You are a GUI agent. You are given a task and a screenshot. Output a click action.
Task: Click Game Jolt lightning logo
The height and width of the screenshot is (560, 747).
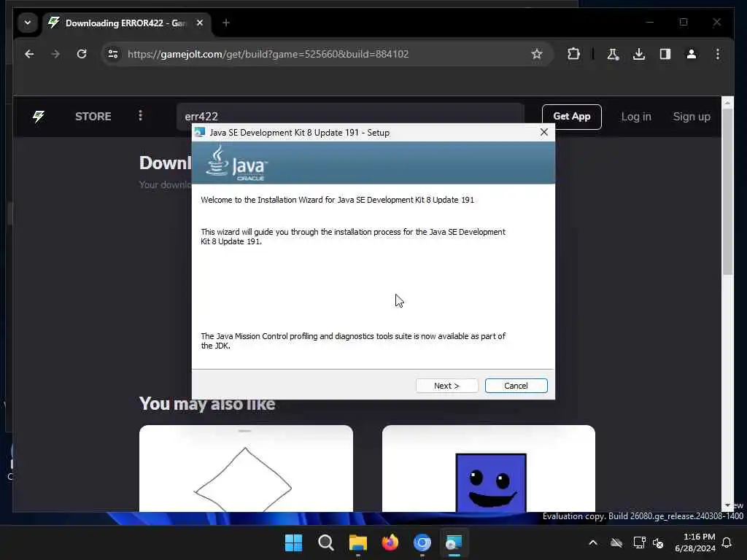point(39,117)
